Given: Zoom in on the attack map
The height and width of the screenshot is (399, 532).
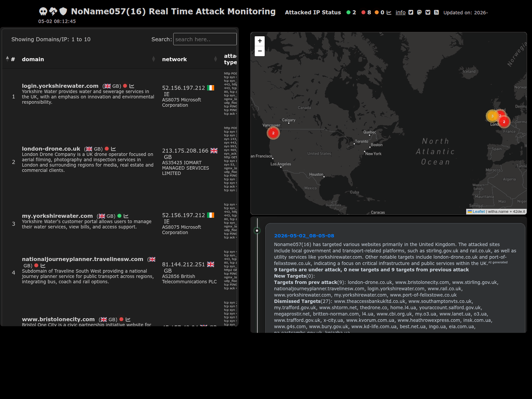Looking at the screenshot, I should click(x=260, y=41).
